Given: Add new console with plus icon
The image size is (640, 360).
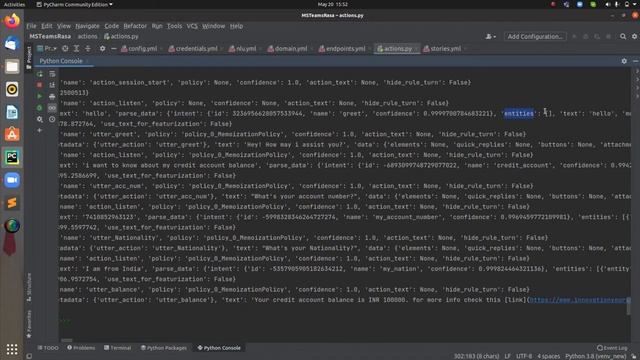Looking at the screenshot, I should pyautogui.click(x=40, y=131).
